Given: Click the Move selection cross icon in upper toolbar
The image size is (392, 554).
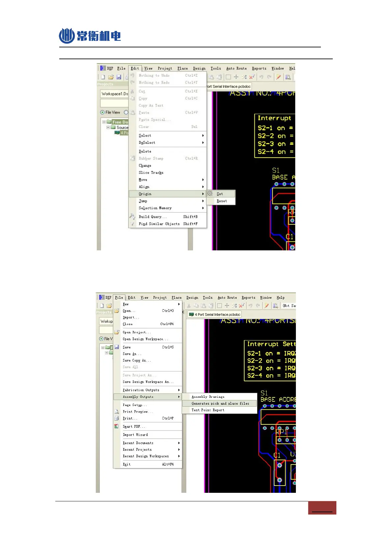Looking at the screenshot, I should (x=236, y=77).
